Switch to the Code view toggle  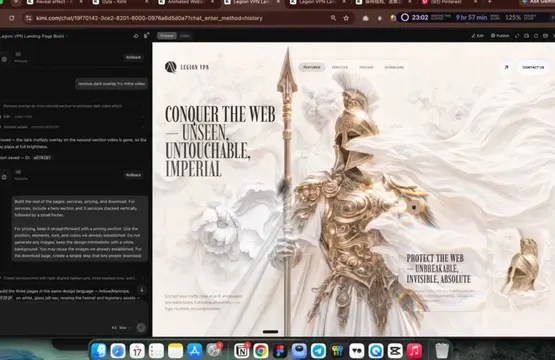(184, 36)
